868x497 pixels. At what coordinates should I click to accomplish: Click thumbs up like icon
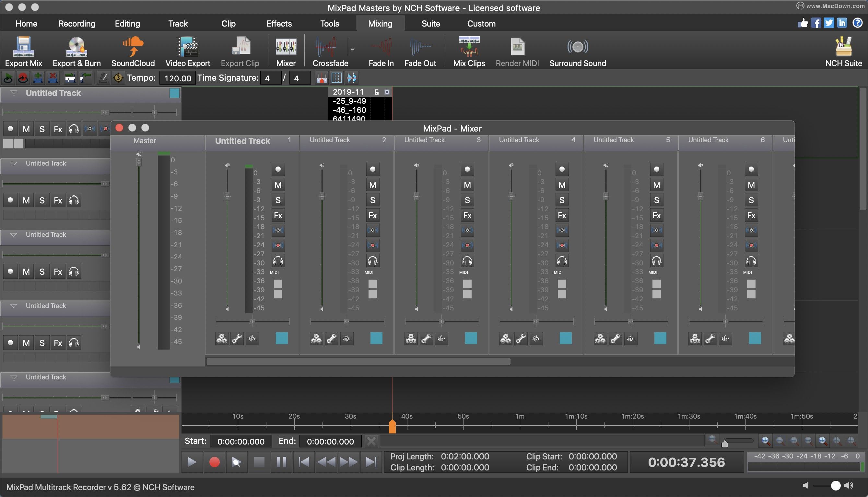(803, 23)
